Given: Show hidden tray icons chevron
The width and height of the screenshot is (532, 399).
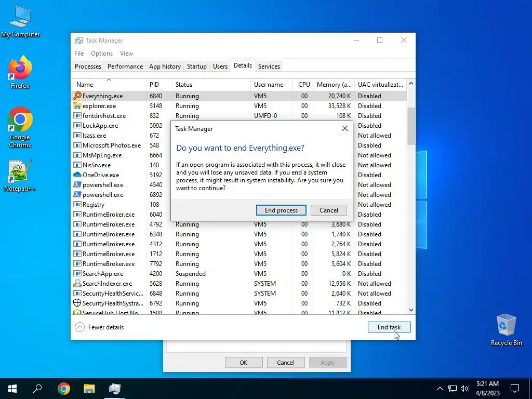Looking at the screenshot, I should click(x=440, y=389).
